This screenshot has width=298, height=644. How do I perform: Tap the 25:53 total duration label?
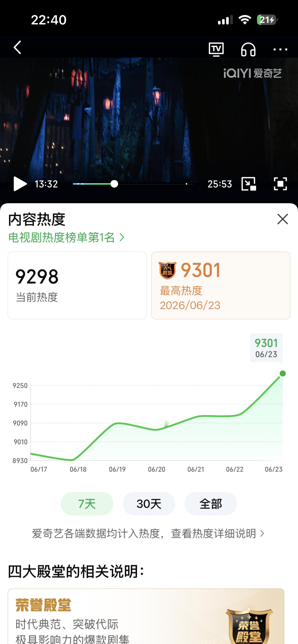(220, 184)
